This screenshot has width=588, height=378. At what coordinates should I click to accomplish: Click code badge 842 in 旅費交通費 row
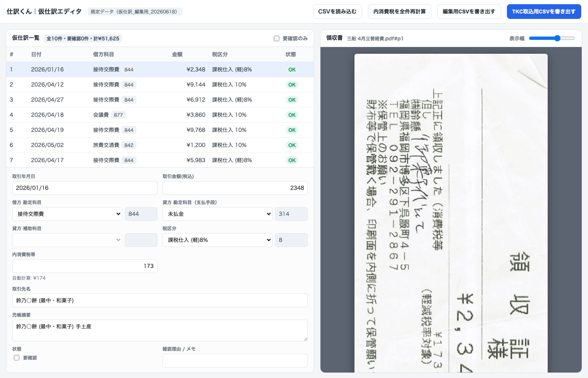[x=129, y=145]
